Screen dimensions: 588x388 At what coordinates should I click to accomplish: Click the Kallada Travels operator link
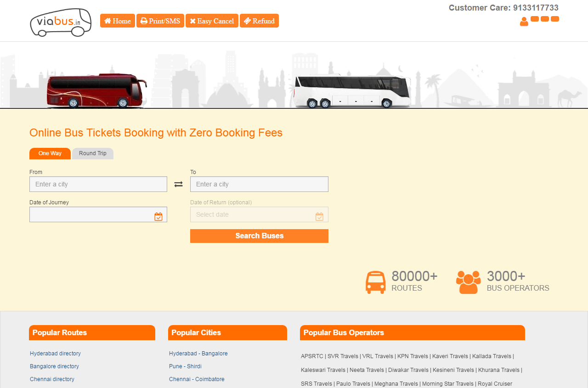(x=492, y=356)
